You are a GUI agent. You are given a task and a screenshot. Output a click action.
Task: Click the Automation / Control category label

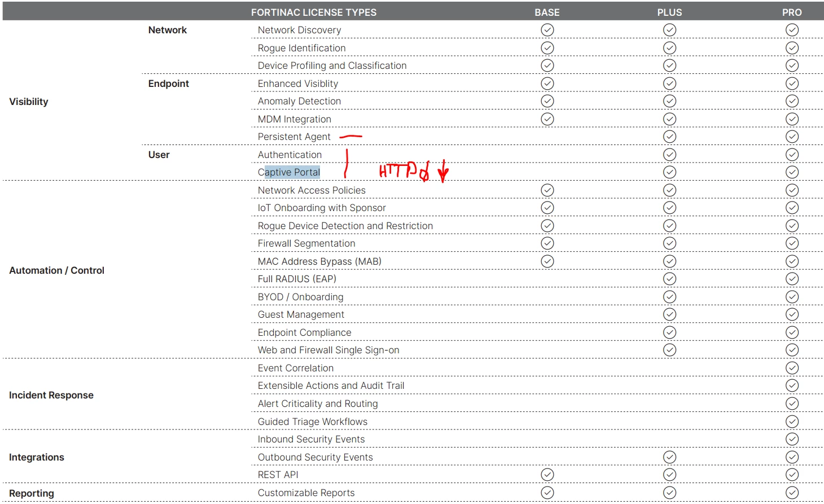coord(56,270)
